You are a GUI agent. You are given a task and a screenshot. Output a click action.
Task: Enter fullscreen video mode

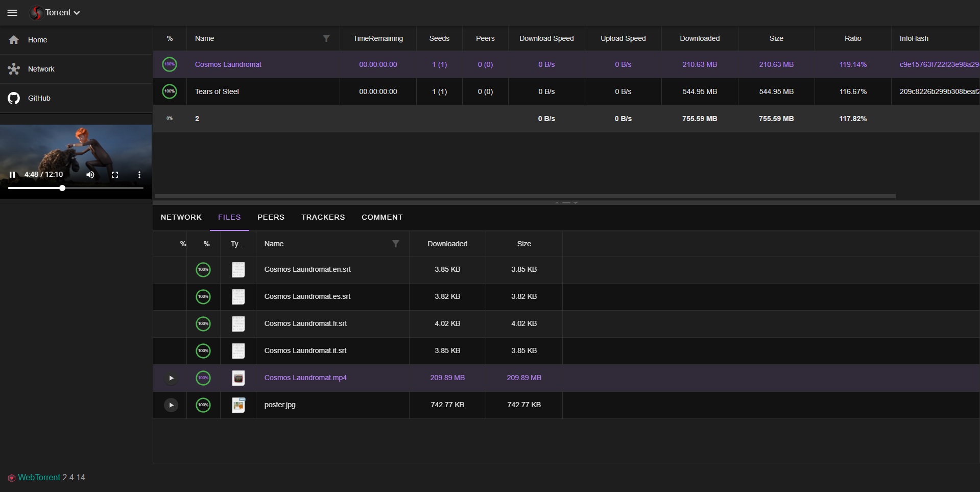point(115,175)
